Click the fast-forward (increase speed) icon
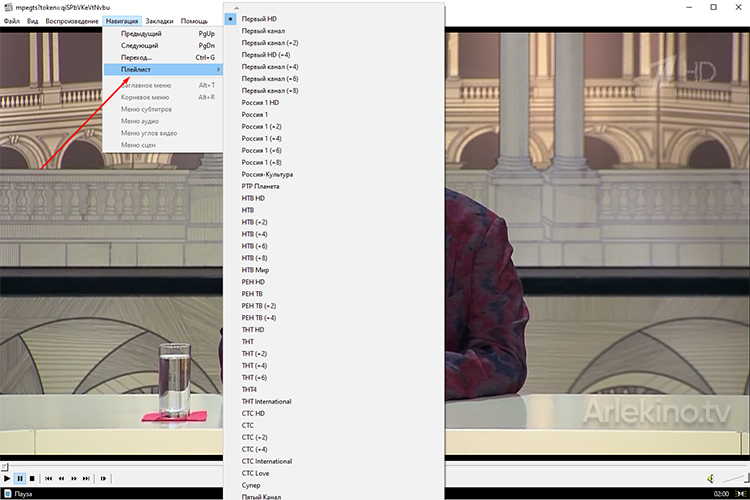The image size is (750, 500). tap(74, 478)
